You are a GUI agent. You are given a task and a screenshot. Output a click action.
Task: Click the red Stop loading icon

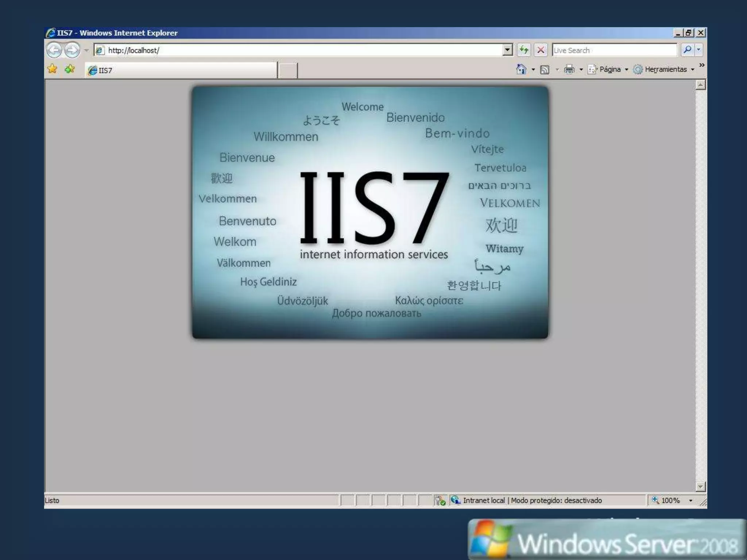[541, 50]
